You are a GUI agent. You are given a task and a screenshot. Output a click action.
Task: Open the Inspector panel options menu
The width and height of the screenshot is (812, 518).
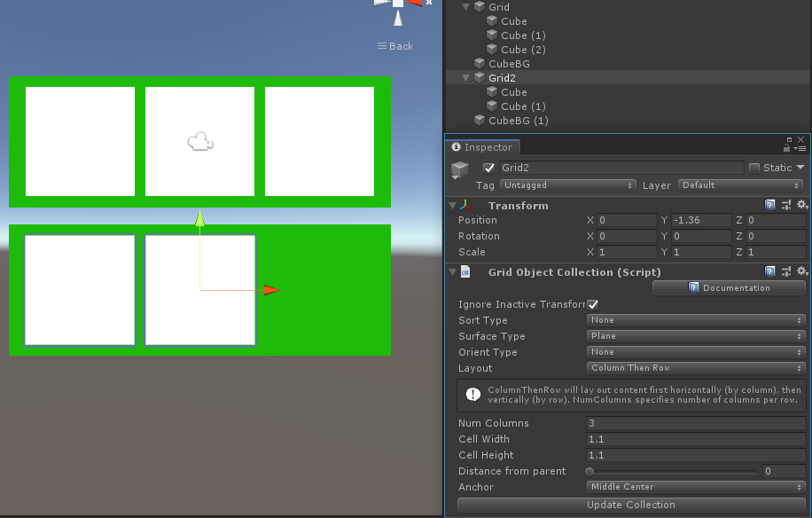(801, 149)
